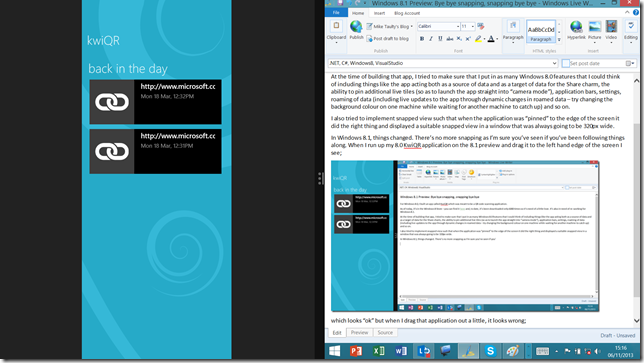644x363 pixels.
Task: Toggle Underline formatting
Action: 440,39
